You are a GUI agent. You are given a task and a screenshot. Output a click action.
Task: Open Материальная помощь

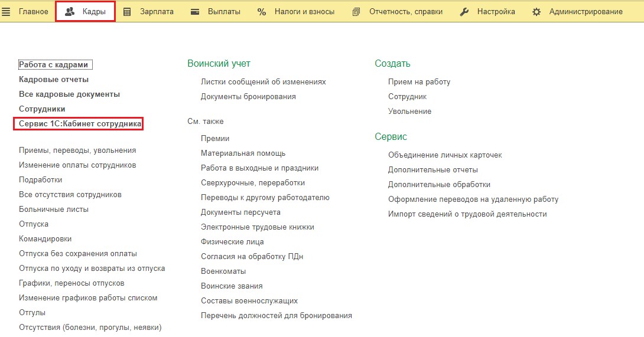[x=243, y=153]
